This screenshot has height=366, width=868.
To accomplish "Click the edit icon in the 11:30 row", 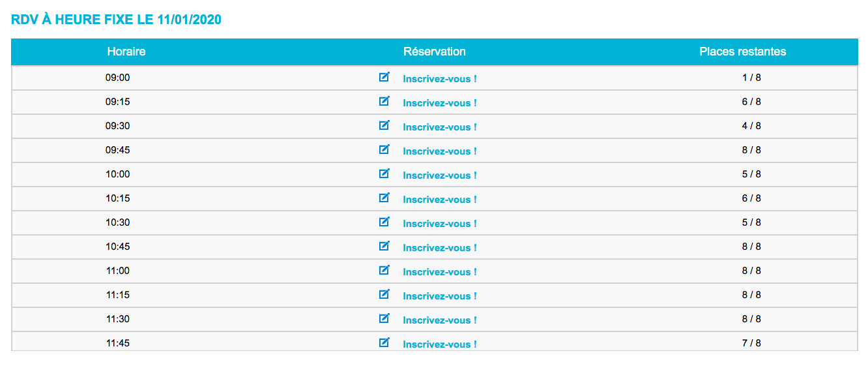I will (x=384, y=318).
